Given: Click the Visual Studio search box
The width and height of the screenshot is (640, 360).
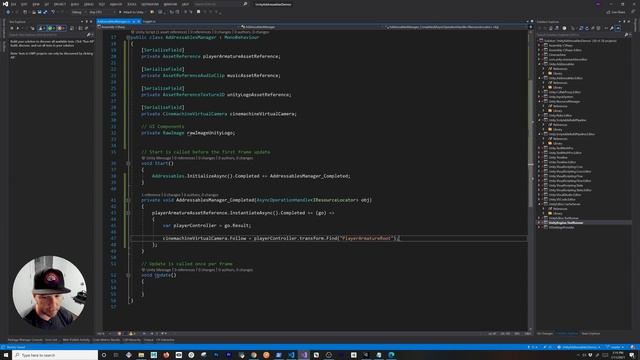Looking at the screenshot, I should (x=220, y=4).
